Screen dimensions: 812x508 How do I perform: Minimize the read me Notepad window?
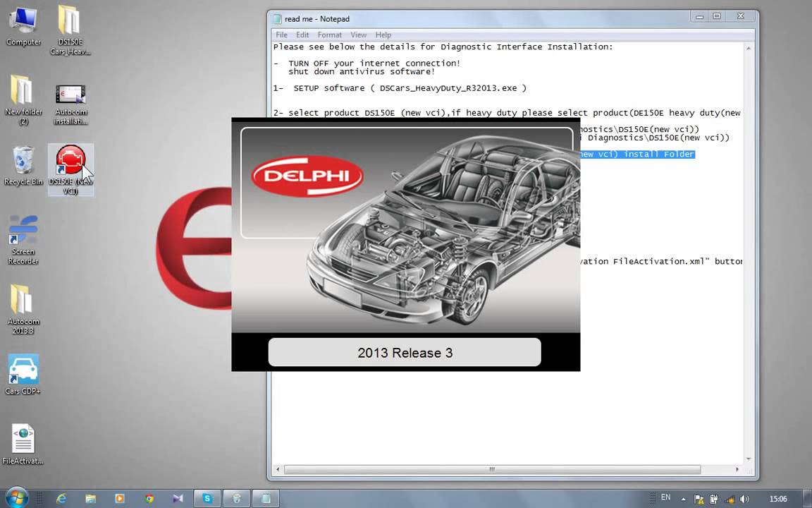[x=700, y=17]
